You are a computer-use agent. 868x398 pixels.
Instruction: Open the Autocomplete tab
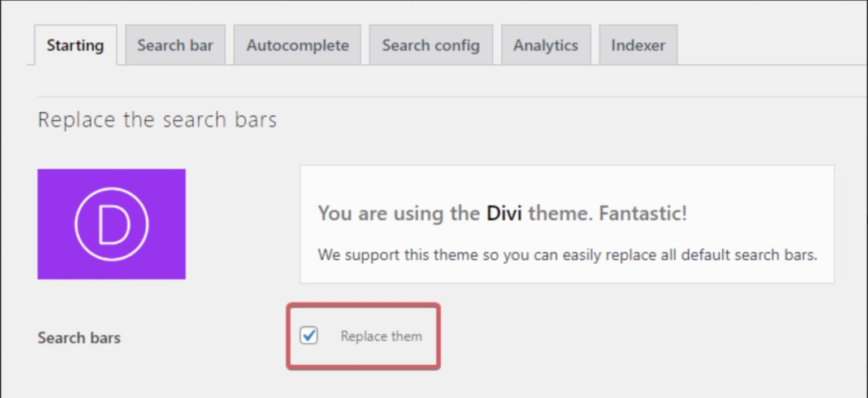click(x=297, y=45)
